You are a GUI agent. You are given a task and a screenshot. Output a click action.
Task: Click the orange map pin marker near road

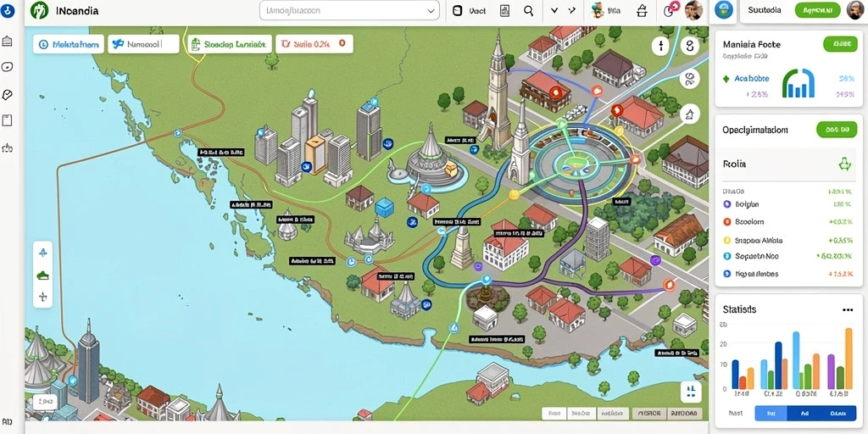tap(669, 285)
